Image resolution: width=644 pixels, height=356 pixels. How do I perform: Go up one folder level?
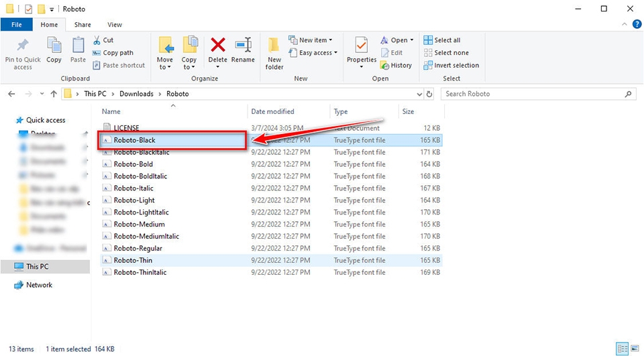pyautogui.click(x=54, y=94)
